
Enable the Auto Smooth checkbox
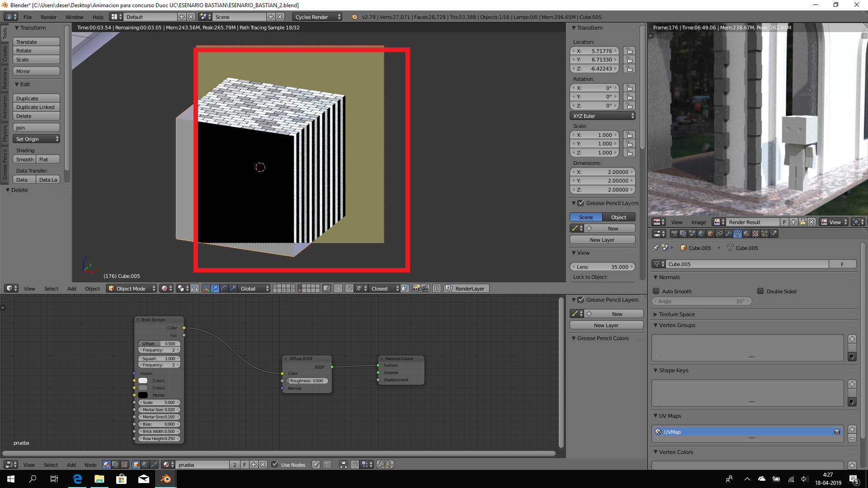click(x=656, y=291)
